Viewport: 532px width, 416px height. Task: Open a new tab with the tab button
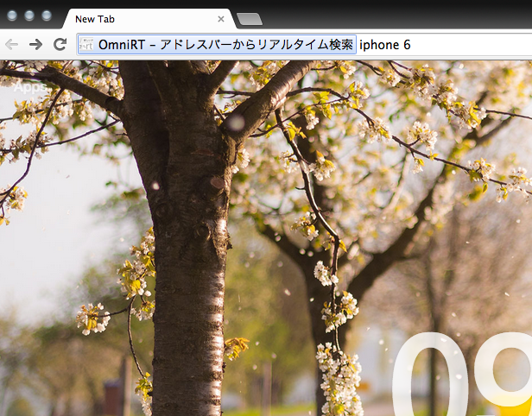pos(250,19)
